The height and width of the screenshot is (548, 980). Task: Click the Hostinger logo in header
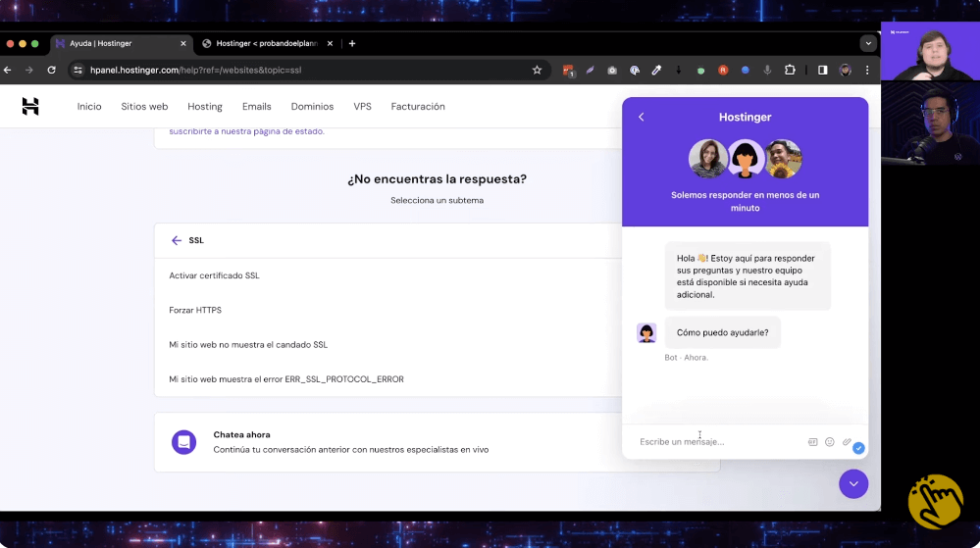[x=30, y=106]
